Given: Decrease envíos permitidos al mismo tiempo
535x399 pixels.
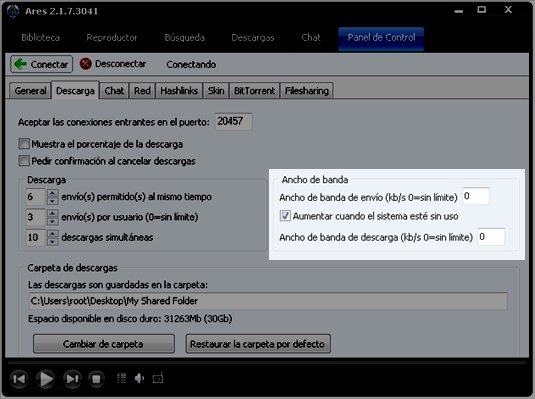Looking at the screenshot, I should (x=52, y=201).
